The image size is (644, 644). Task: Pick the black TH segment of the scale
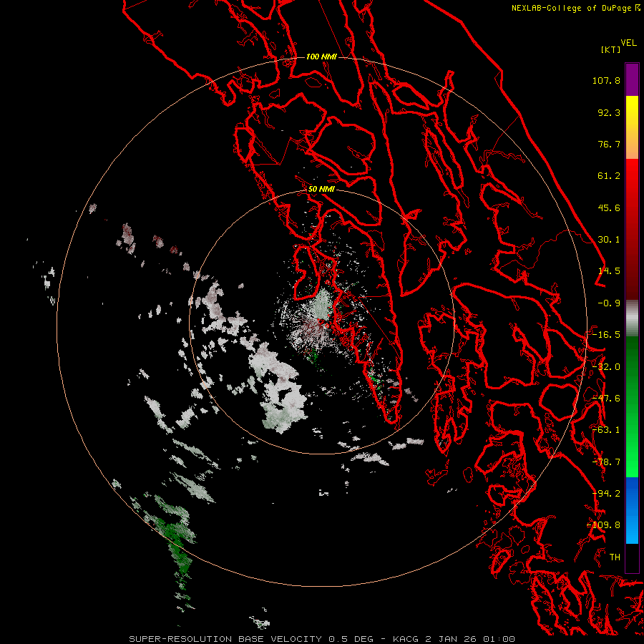pyautogui.click(x=632, y=557)
